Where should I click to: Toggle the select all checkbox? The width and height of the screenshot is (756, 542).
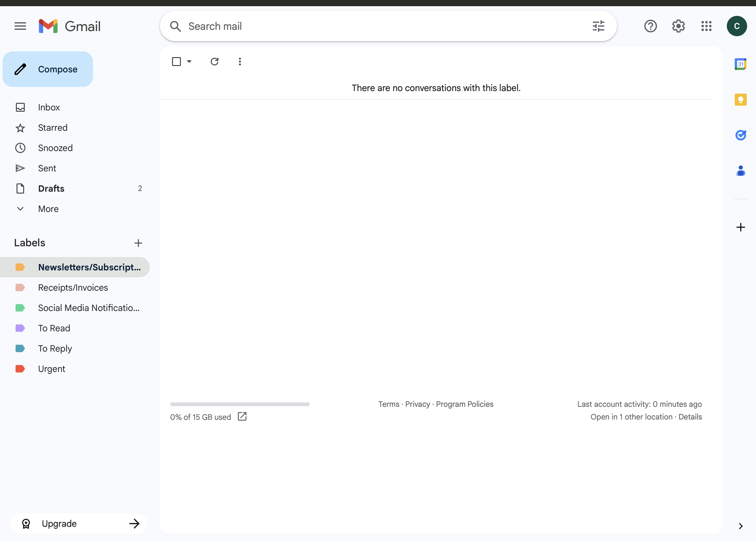[176, 61]
